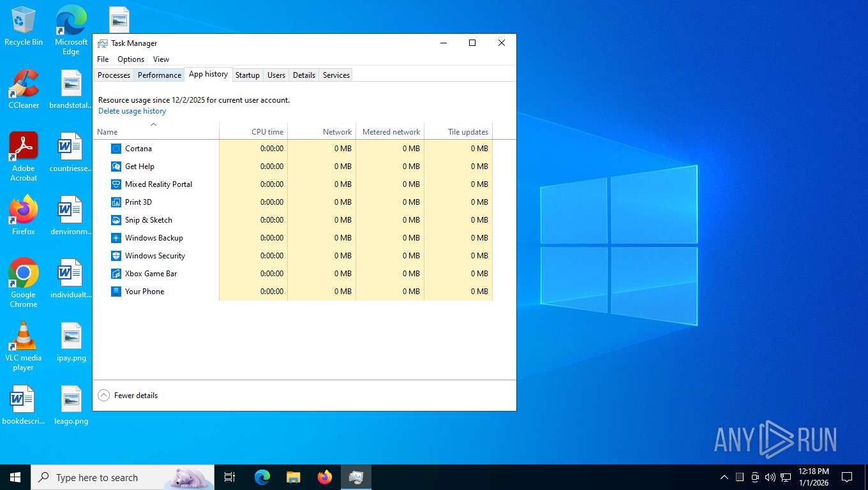Select the Mixed Reality Portal row name
This screenshot has width=868, height=490.
pos(158,184)
